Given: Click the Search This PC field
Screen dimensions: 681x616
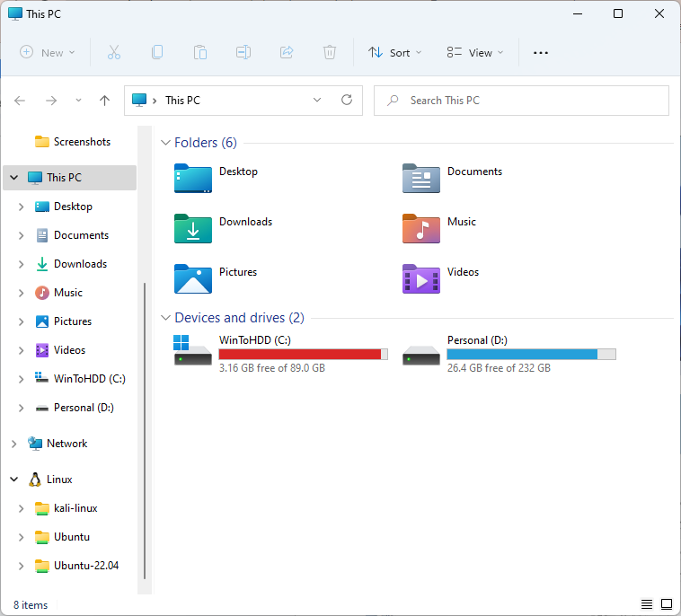Looking at the screenshot, I should point(521,101).
